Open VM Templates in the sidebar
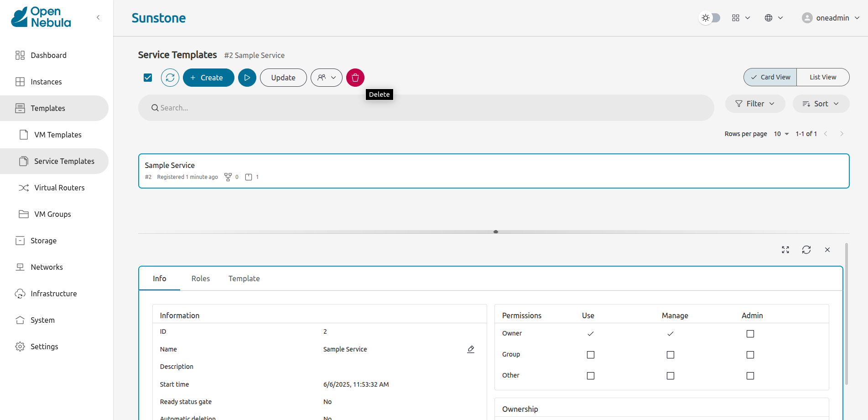Screen dimensions: 868x420 pyautogui.click(x=57, y=135)
